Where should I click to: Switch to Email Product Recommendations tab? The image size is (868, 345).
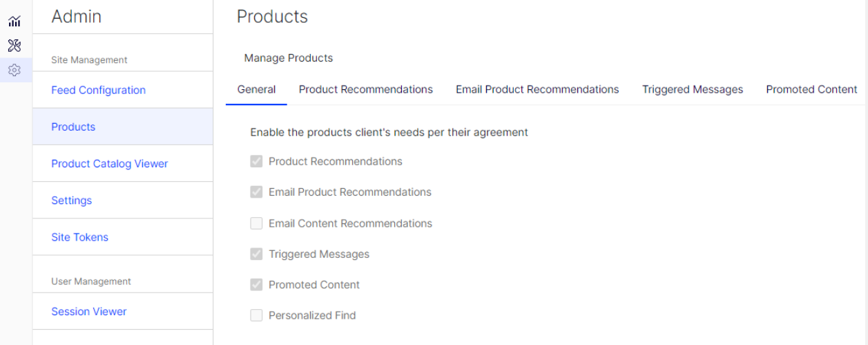[537, 90]
